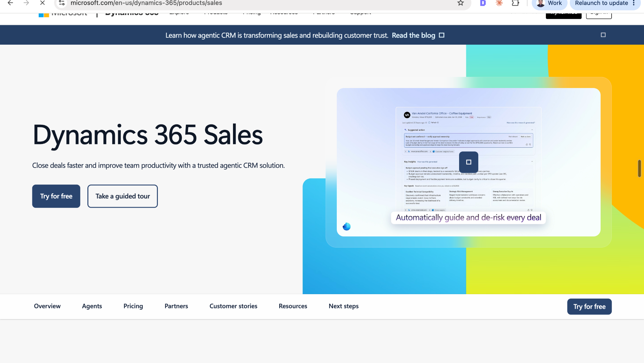
Task: Open the purple D browser extension
Action: click(483, 3)
